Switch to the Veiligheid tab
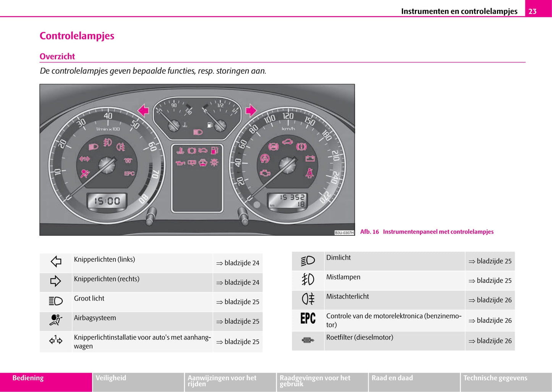The image size is (552, 392). [x=138, y=382]
